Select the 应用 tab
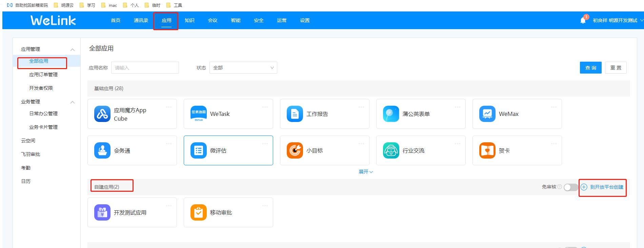The height and width of the screenshot is (248, 644). (166, 20)
